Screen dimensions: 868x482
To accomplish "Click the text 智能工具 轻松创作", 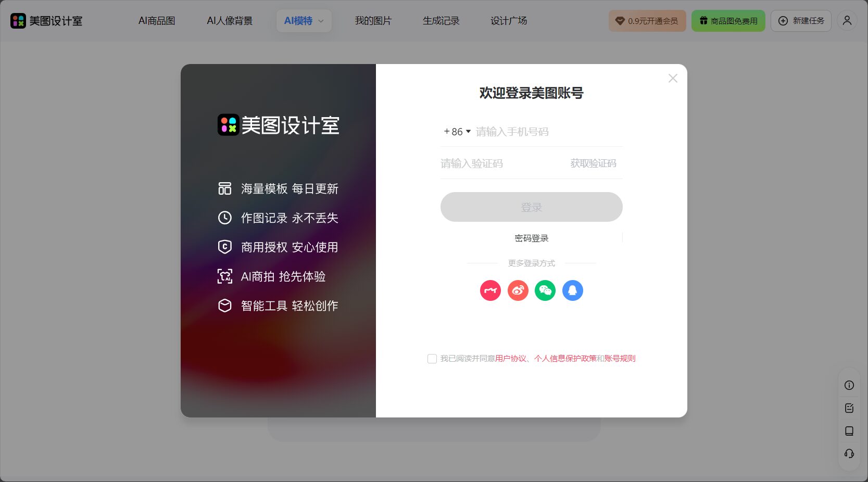I will pyautogui.click(x=290, y=306).
